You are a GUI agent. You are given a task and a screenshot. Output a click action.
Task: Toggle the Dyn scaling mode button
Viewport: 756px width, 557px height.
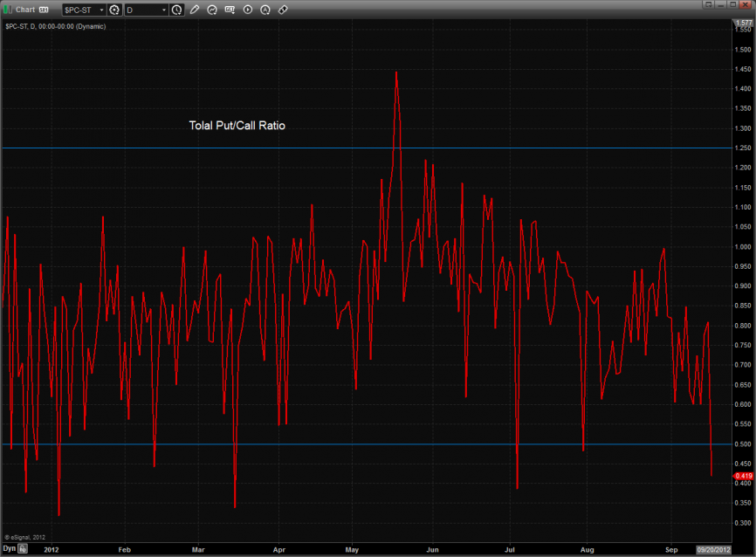click(x=9, y=550)
